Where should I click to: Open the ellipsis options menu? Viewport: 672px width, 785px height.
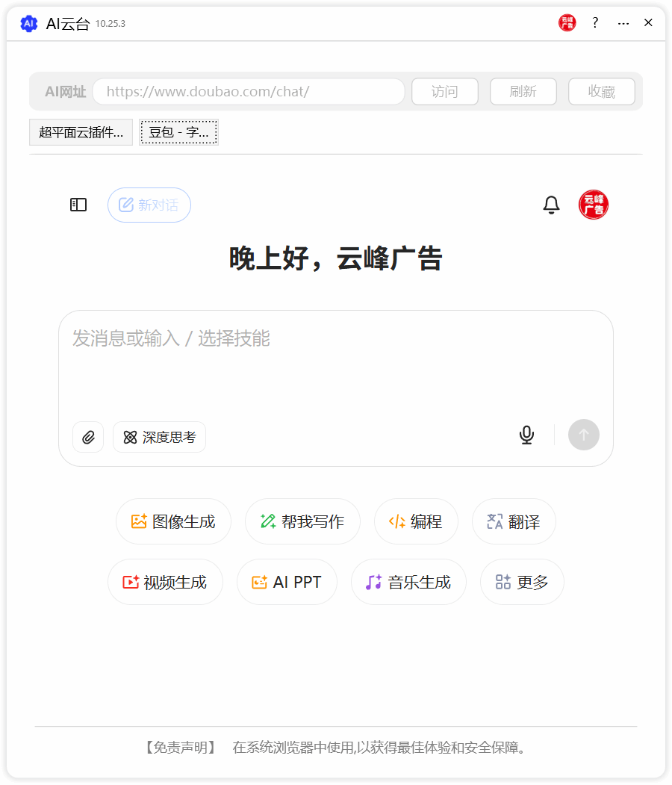coord(623,23)
